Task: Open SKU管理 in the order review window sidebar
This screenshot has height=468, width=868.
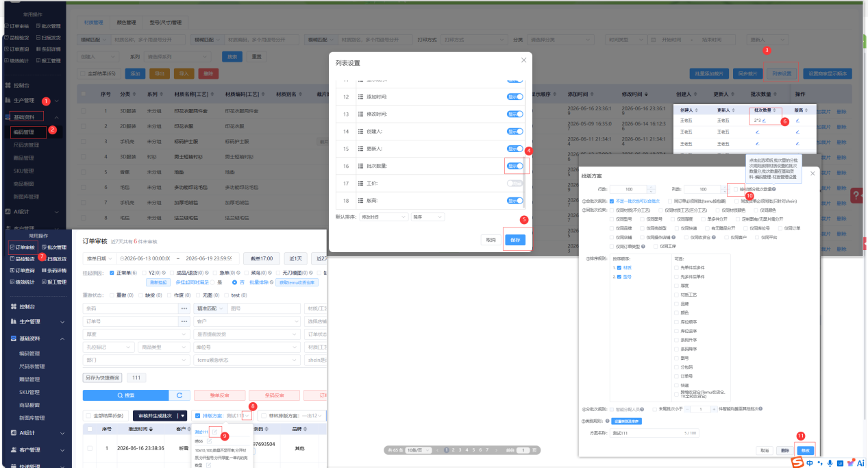Action: (30, 391)
